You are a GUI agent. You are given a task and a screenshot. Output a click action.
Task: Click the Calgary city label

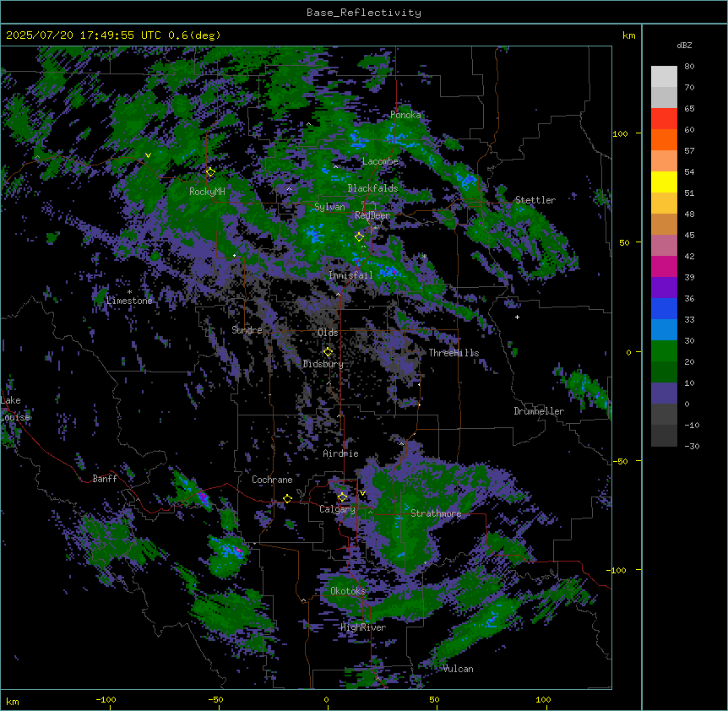coord(337,509)
